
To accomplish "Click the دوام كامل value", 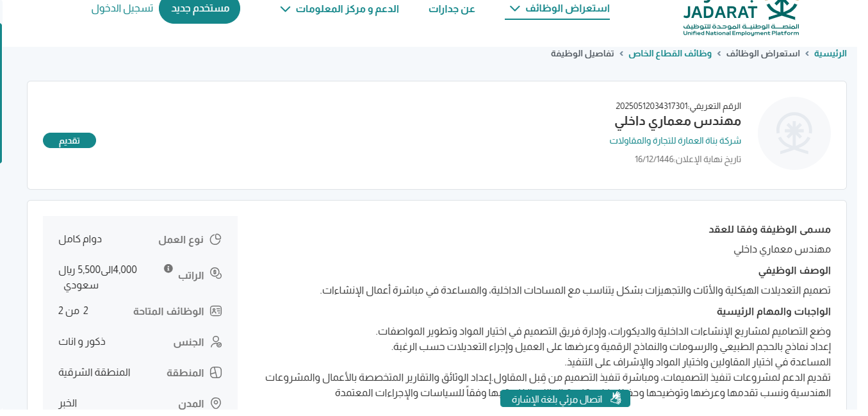I will [80, 239].
